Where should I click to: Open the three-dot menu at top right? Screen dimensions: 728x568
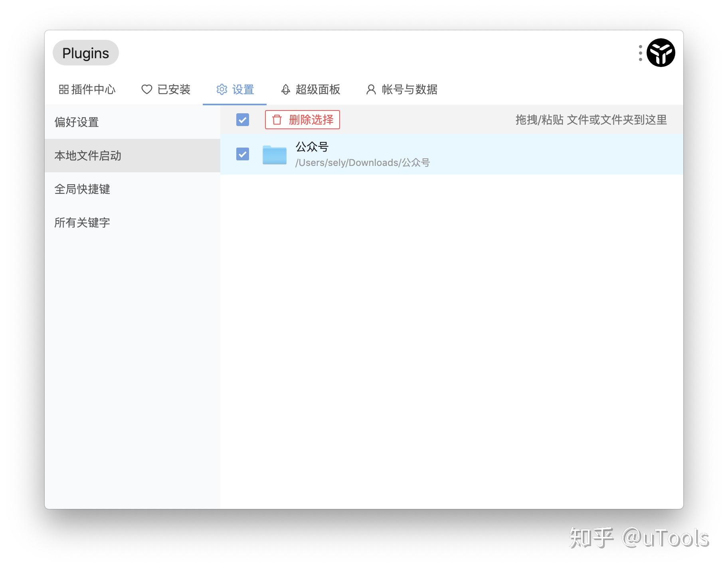coord(640,52)
